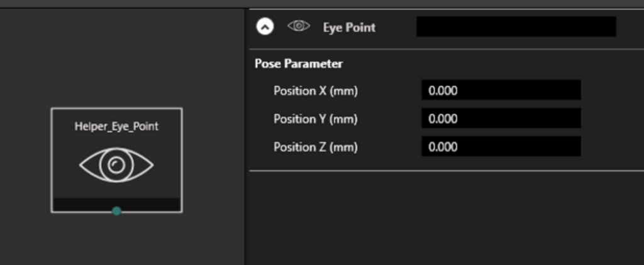The height and width of the screenshot is (265, 644).
Task: Click the Helper_Eye_Point node title
Action: point(116,126)
